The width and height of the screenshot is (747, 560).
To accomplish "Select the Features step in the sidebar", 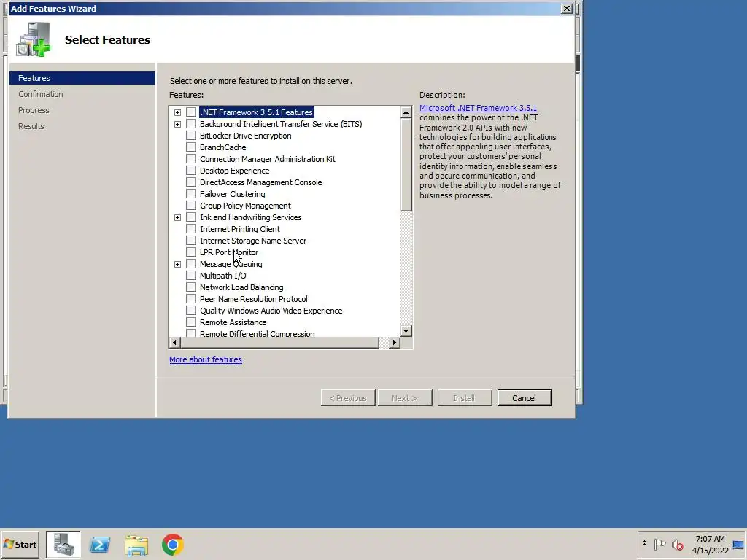I will [82, 78].
